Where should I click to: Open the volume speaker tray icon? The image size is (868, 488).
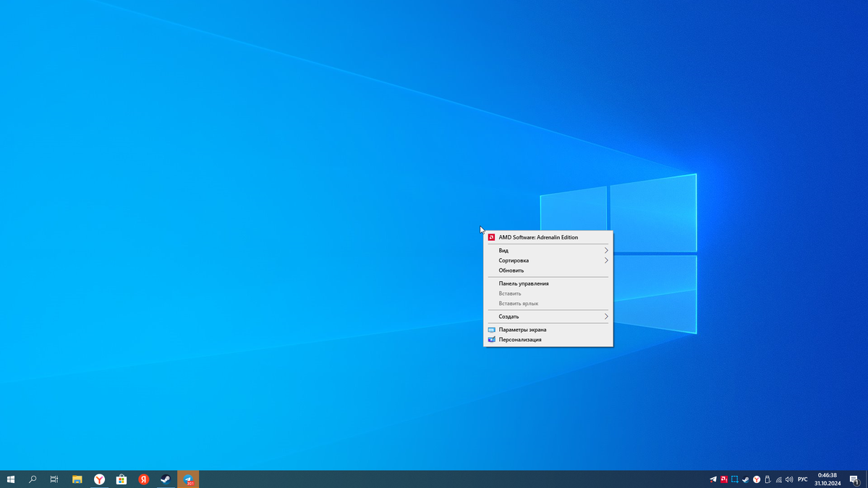(x=789, y=479)
